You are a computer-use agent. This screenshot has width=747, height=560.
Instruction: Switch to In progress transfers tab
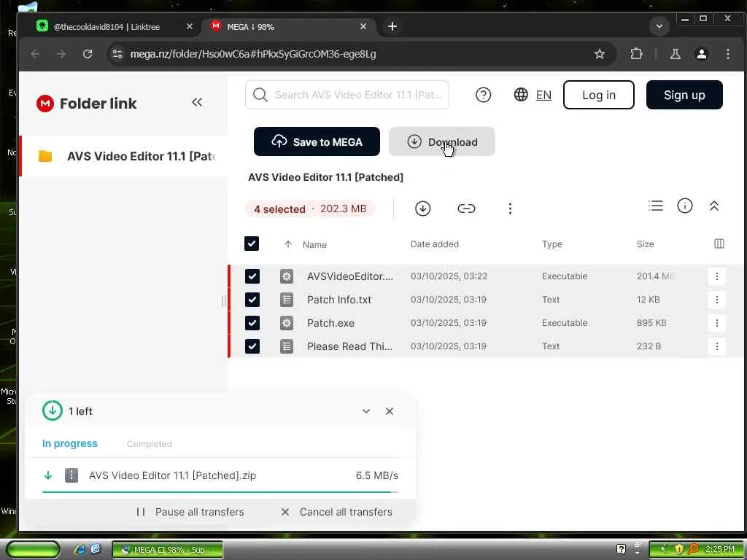point(69,443)
